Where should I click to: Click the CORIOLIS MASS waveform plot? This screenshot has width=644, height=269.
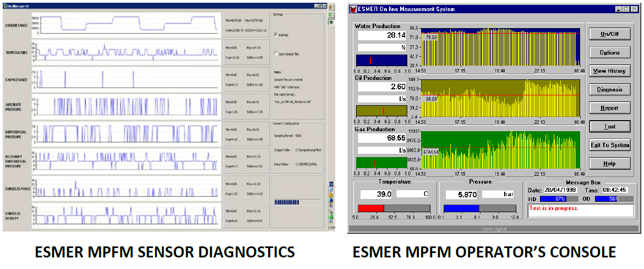[127, 187]
